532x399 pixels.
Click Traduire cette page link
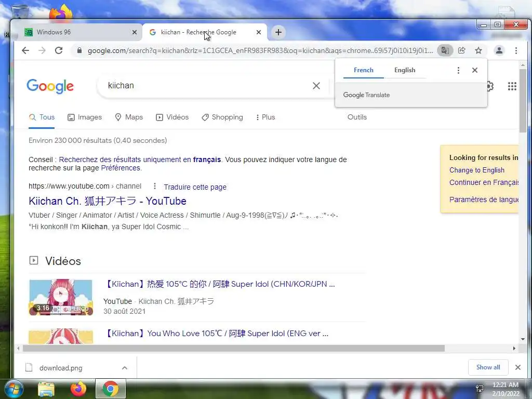pos(195,187)
